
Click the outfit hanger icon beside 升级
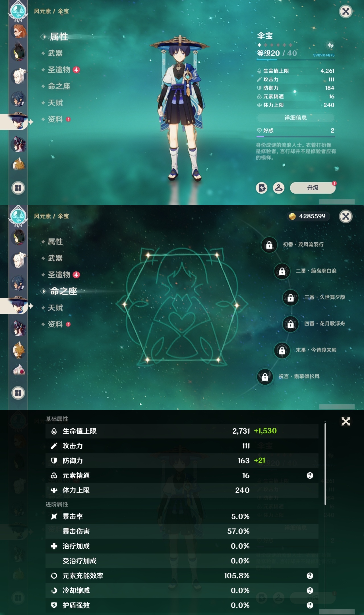[279, 188]
